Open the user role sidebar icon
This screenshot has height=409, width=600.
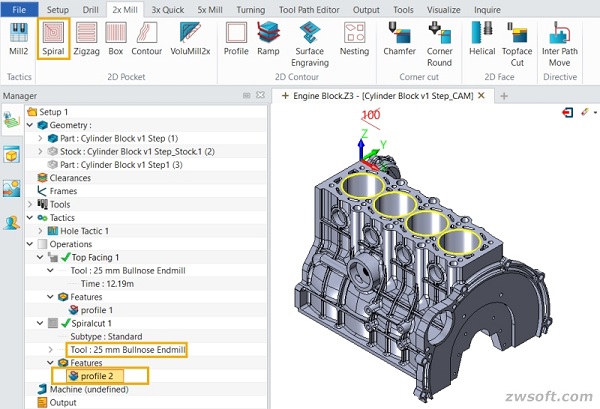coord(11,222)
